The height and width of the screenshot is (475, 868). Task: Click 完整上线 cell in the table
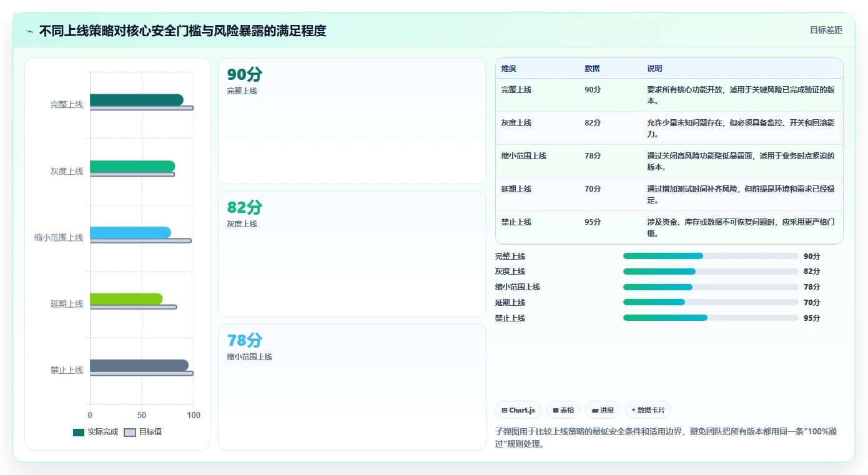click(516, 90)
